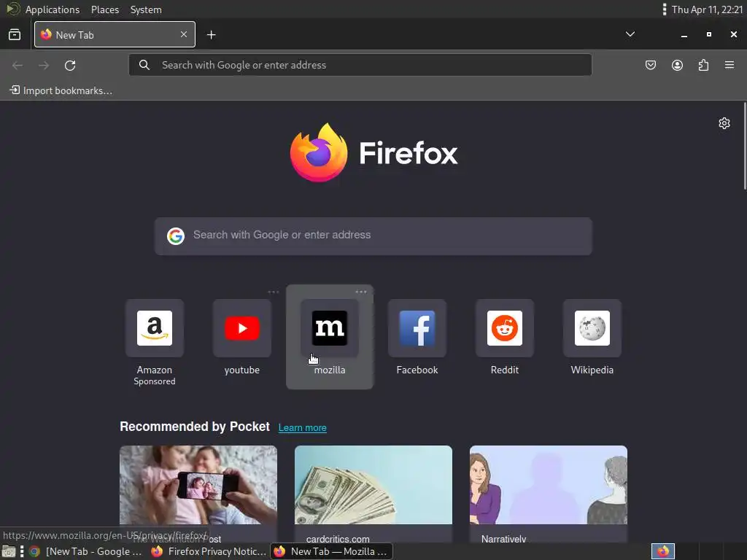Open the Save to Pocket icon

click(650, 65)
